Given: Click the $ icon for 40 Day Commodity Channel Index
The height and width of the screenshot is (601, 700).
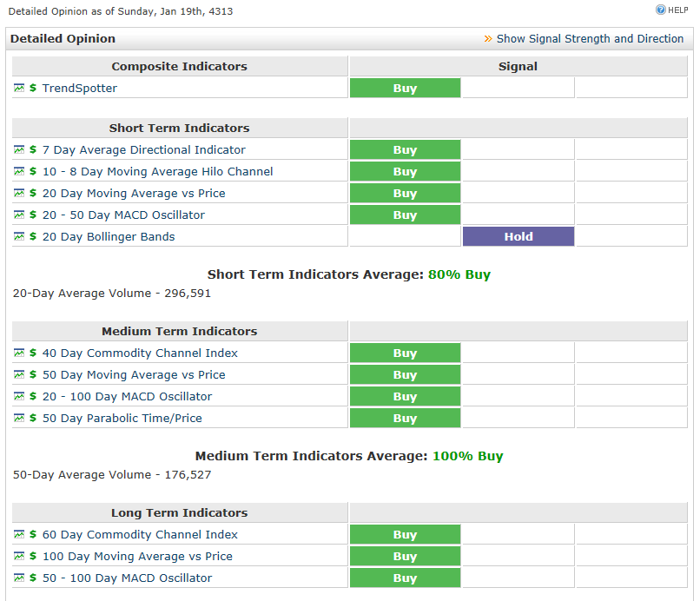Looking at the screenshot, I should tap(32, 353).
